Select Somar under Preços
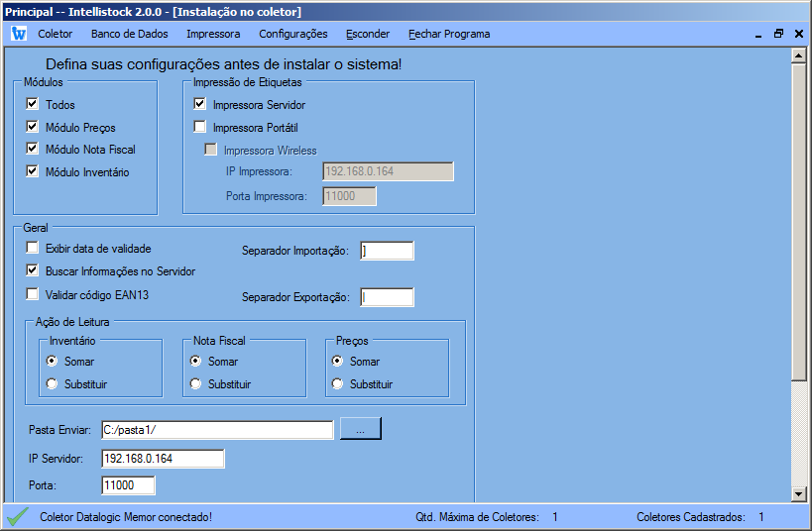The height and width of the screenshot is (531, 812). pyautogui.click(x=337, y=361)
